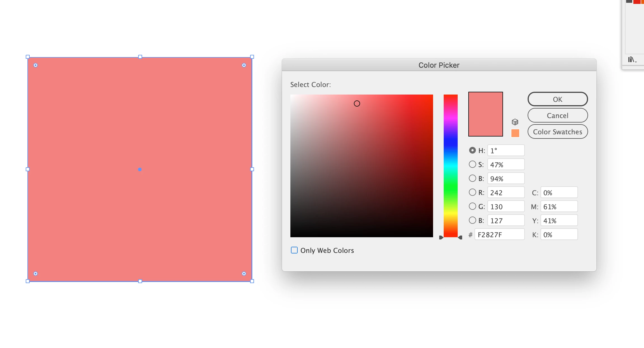Select the H hue radio button

[472, 150]
